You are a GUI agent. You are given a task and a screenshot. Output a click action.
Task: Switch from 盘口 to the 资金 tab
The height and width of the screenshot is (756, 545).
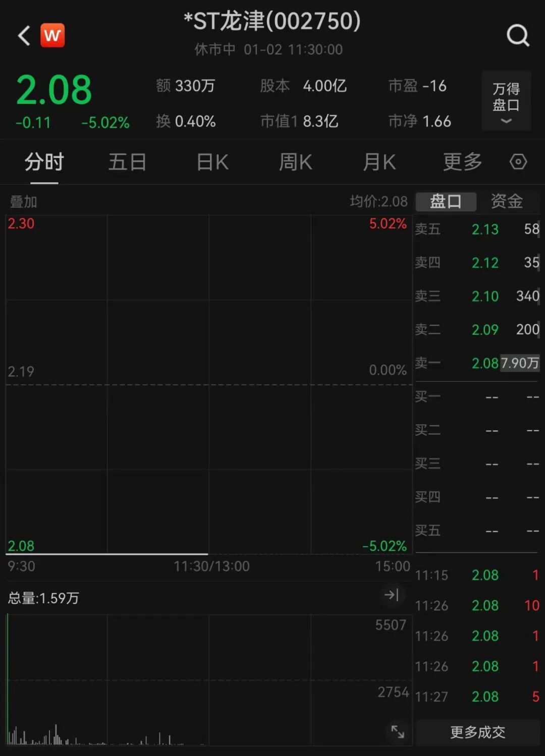point(506,201)
